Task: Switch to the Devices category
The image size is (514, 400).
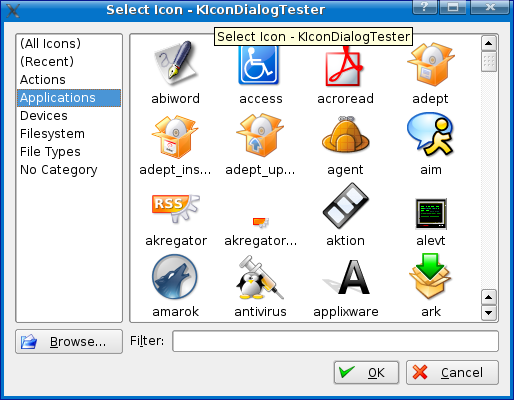Action: pyautogui.click(x=69, y=115)
